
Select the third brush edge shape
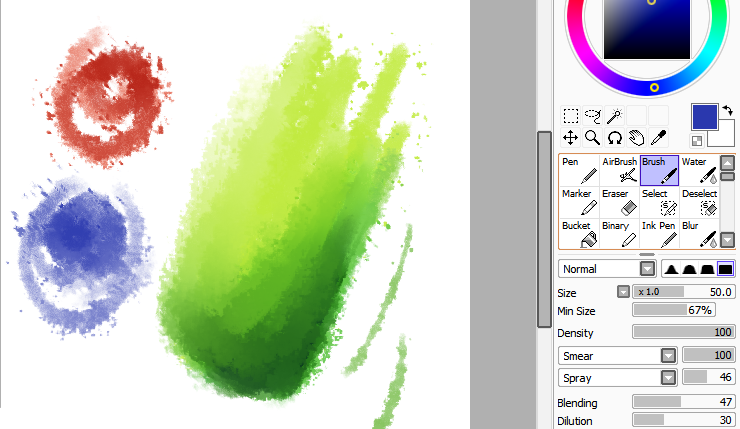[707, 269]
